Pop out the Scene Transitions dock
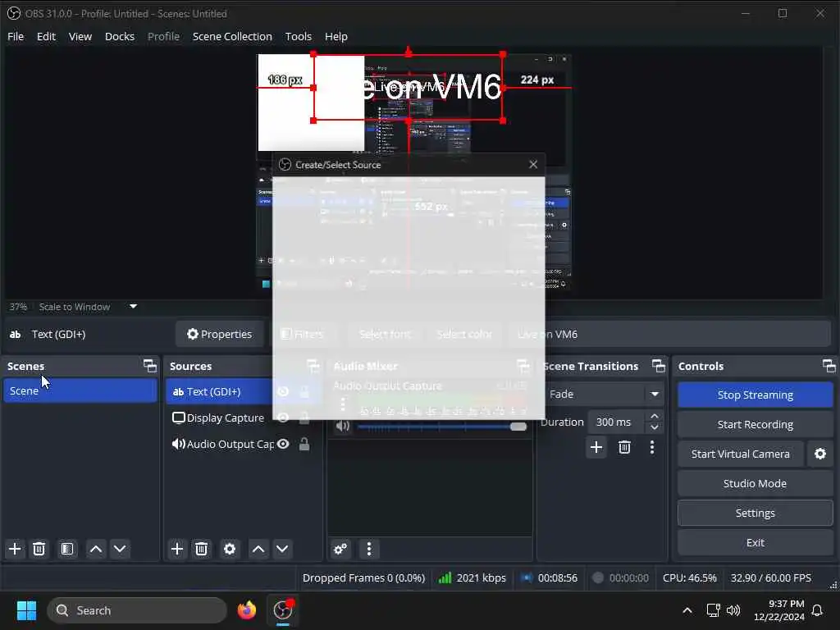The image size is (840, 630). click(659, 366)
